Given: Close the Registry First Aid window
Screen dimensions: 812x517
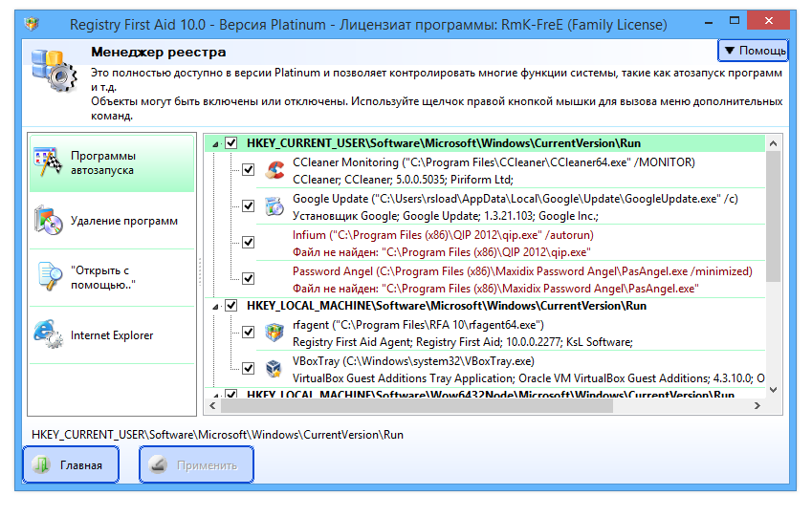Looking at the screenshot, I should (x=769, y=21).
